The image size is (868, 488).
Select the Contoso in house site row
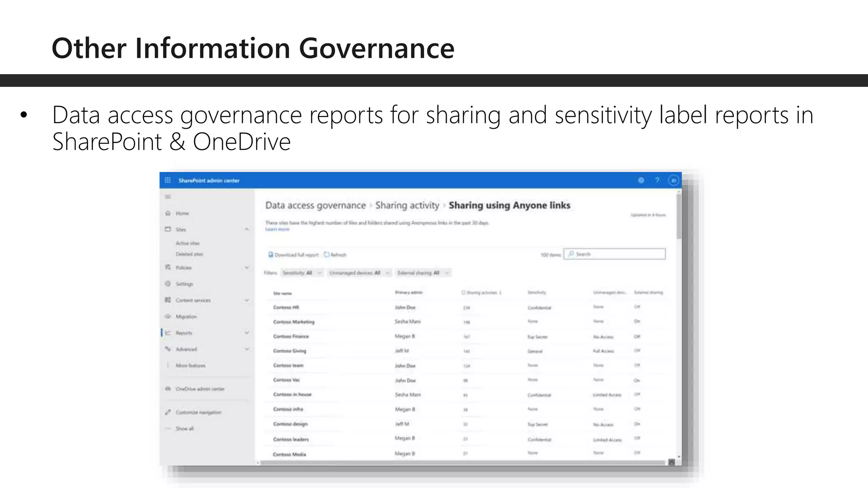point(466,394)
